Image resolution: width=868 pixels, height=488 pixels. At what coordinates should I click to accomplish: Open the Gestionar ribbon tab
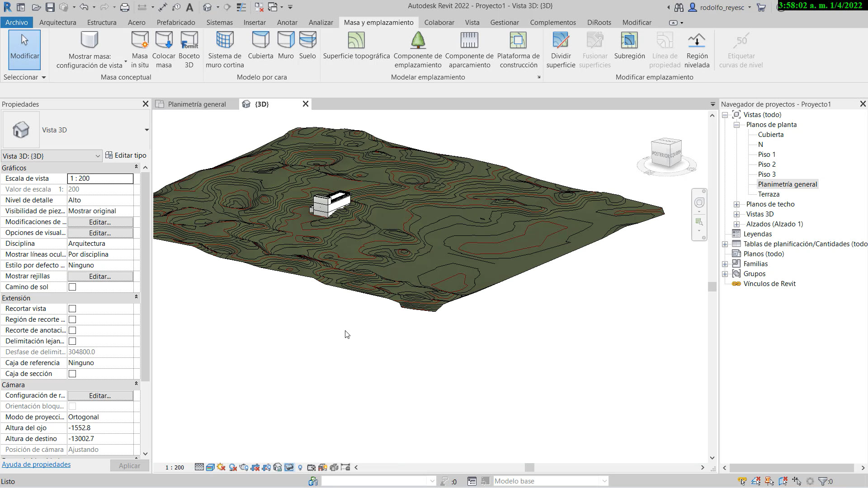(x=505, y=22)
